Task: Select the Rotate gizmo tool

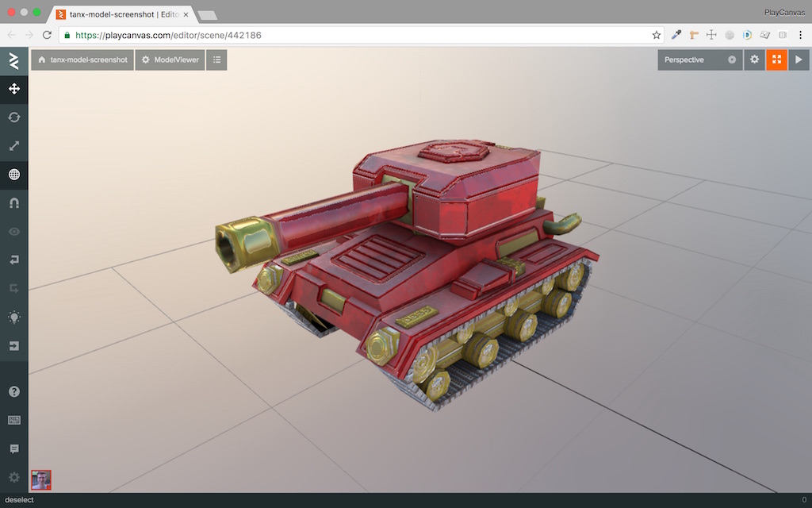Action: [x=13, y=117]
